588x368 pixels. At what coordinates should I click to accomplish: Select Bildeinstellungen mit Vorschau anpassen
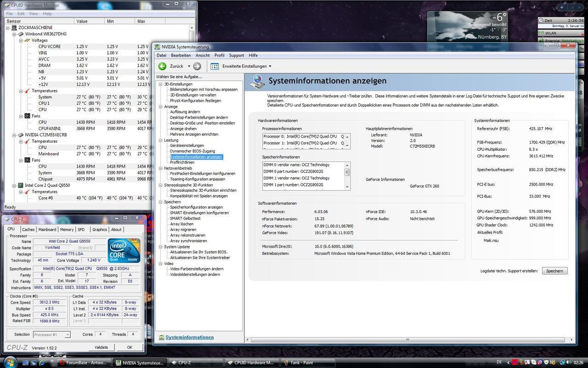(204, 89)
